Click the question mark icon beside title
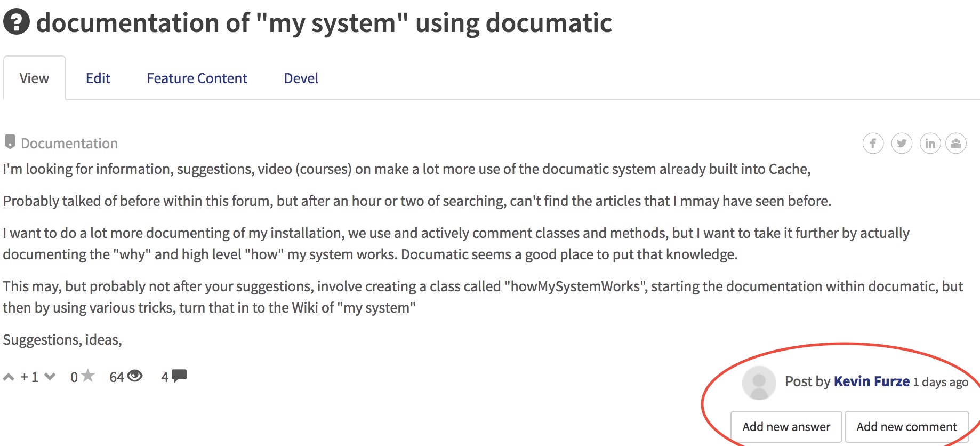980x446 pixels. (17, 22)
